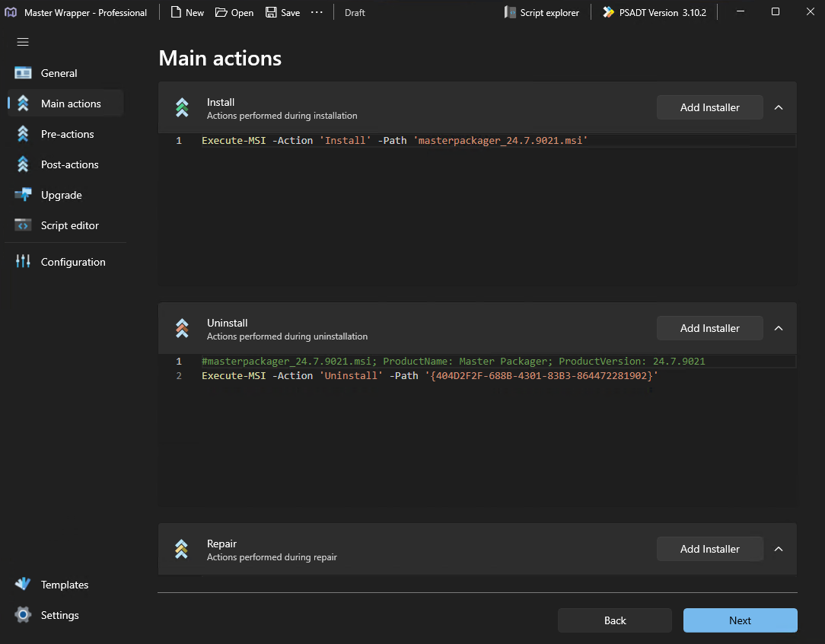The image size is (825, 644).
Task: Click the Master Wrapper app logo icon
Action: click(11, 12)
